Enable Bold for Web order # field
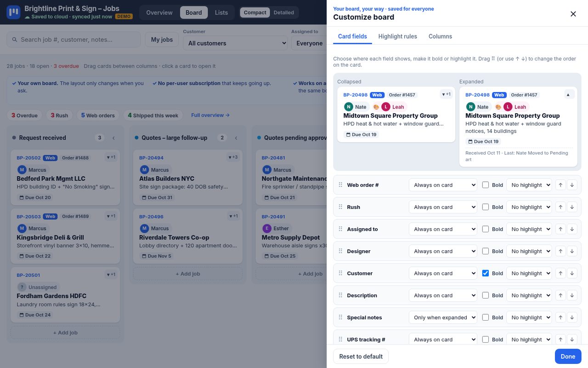This screenshot has height=368, width=588. tap(486, 185)
